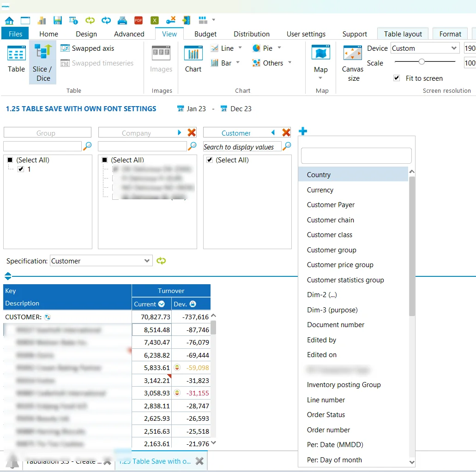Click the Group slicer search magnifier

pyautogui.click(x=87, y=146)
